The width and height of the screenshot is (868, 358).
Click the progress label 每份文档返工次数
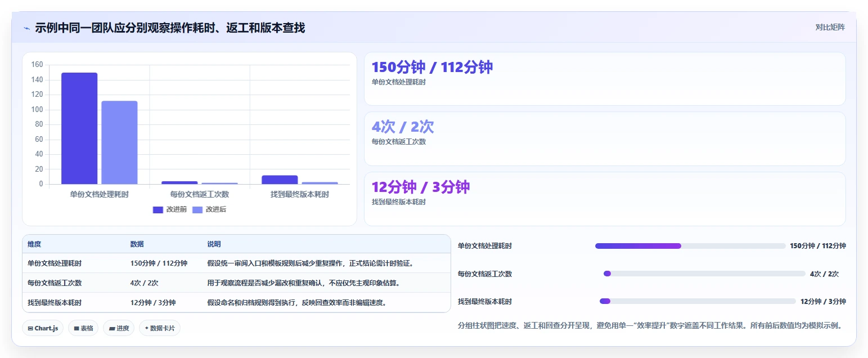click(485, 274)
